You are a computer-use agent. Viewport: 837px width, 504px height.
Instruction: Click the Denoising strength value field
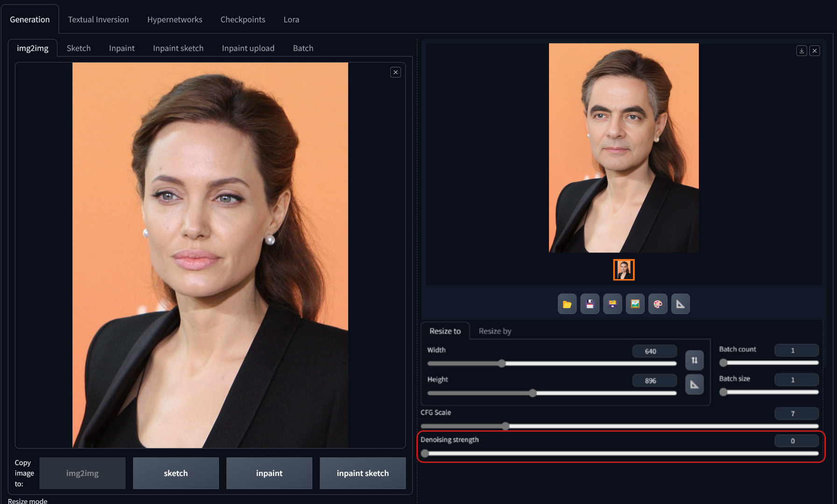coord(796,441)
